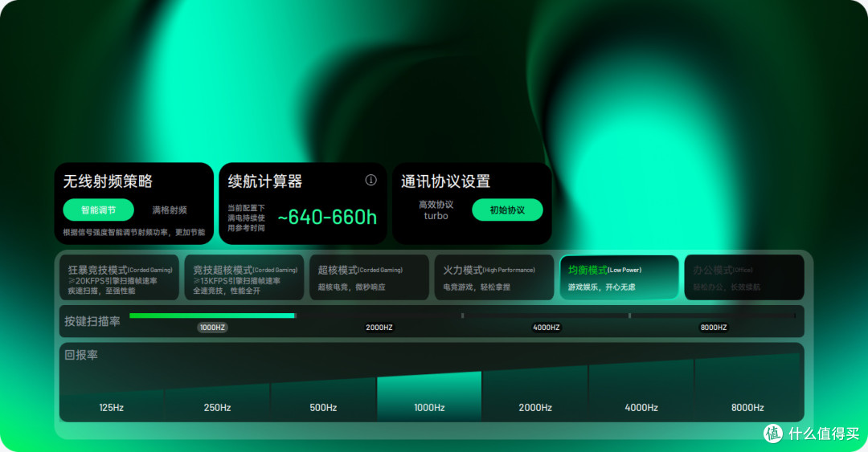Image resolution: width=868 pixels, height=452 pixels.
Task: Select 8000Hz report rate
Action: (x=747, y=388)
